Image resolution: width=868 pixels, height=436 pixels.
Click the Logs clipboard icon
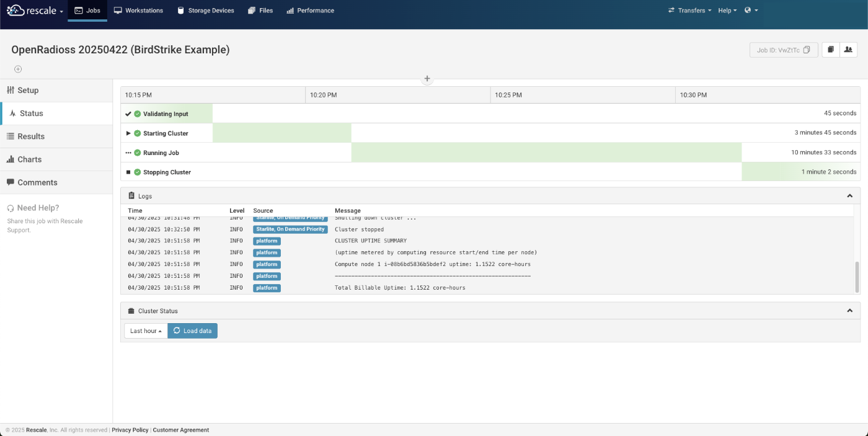tap(131, 196)
